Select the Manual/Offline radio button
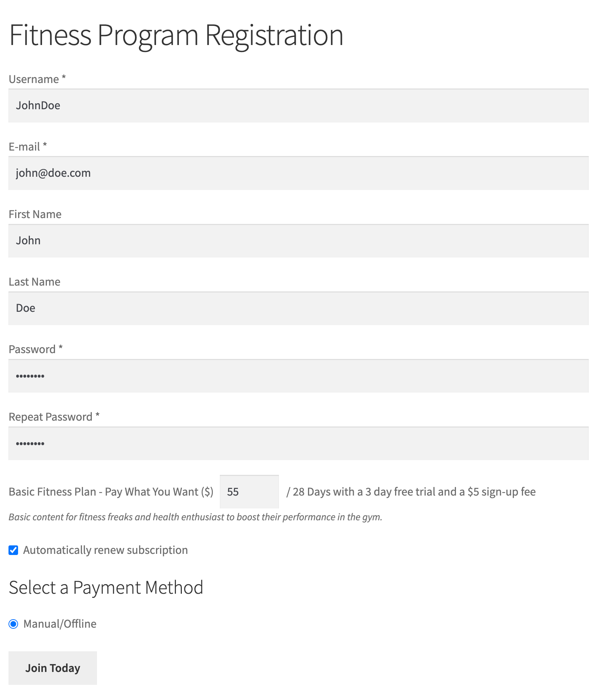This screenshot has width=602, height=700. (14, 624)
